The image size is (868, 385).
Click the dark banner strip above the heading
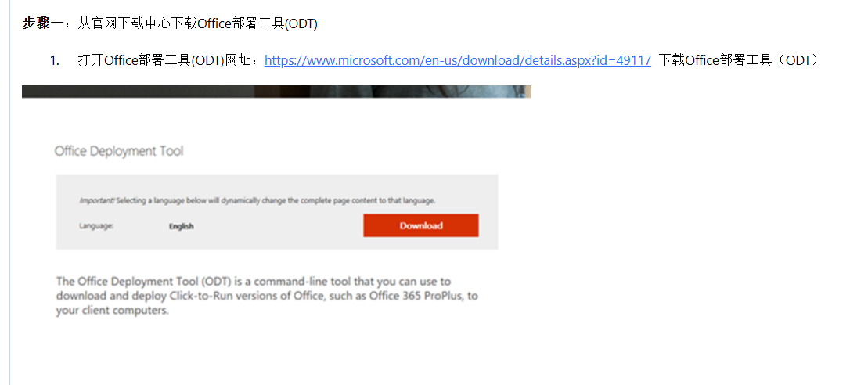click(x=276, y=92)
